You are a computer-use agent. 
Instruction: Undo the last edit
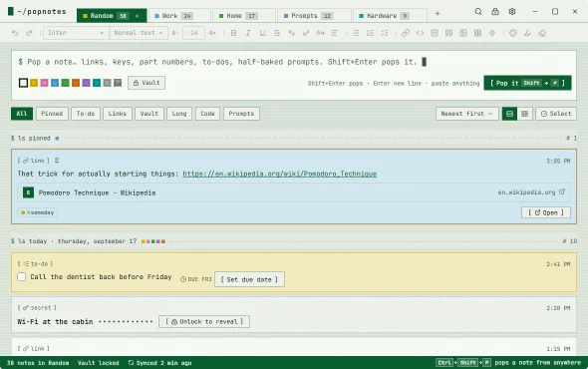click(x=15, y=33)
